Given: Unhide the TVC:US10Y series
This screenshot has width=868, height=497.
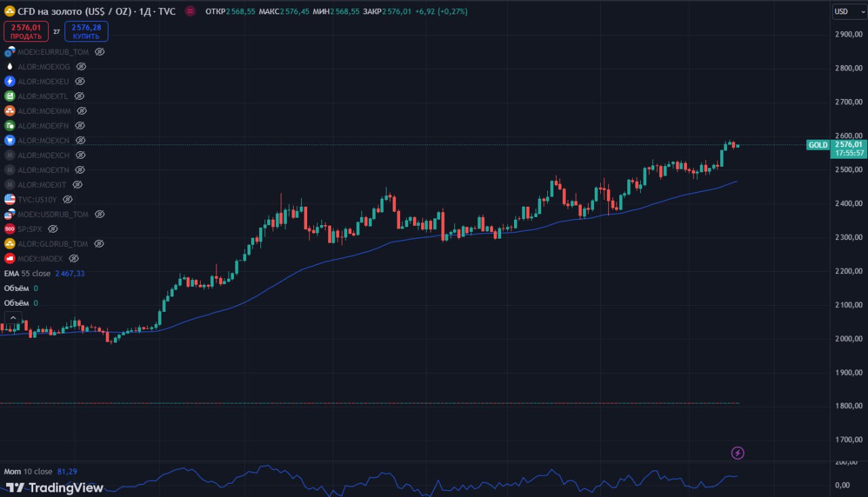Looking at the screenshot, I should (x=68, y=199).
